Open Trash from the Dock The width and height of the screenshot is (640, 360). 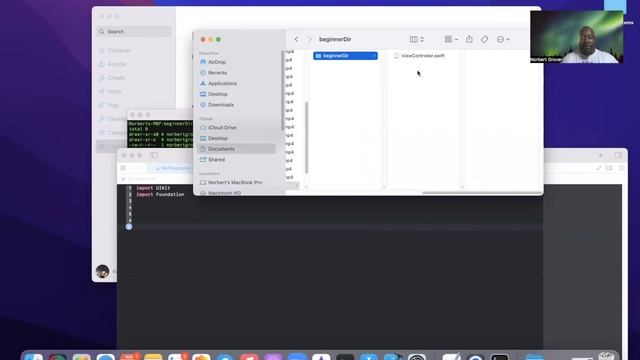coord(606,356)
